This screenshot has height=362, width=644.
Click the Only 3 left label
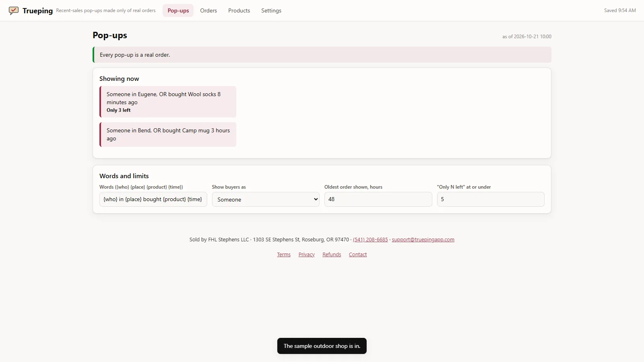point(118,110)
